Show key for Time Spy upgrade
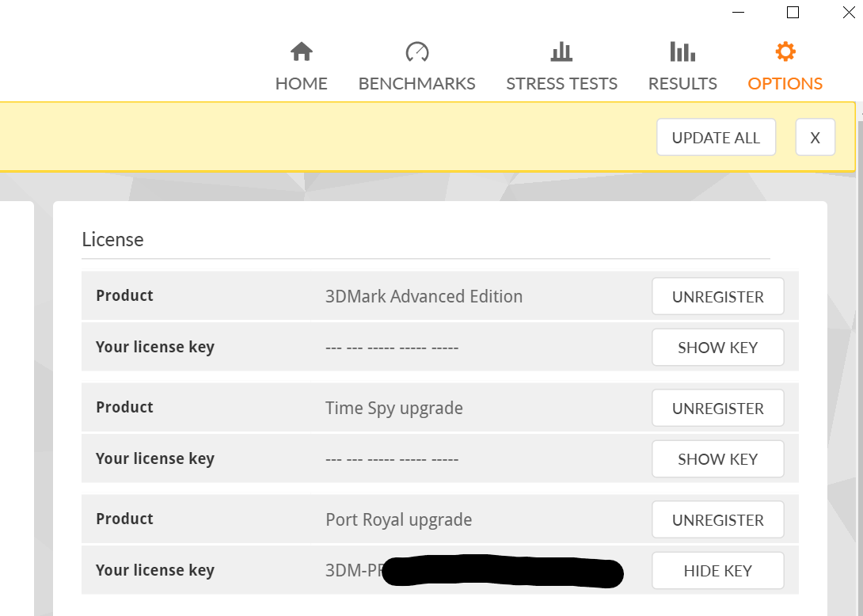The height and width of the screenshot is (616, 863). [717, 459]
